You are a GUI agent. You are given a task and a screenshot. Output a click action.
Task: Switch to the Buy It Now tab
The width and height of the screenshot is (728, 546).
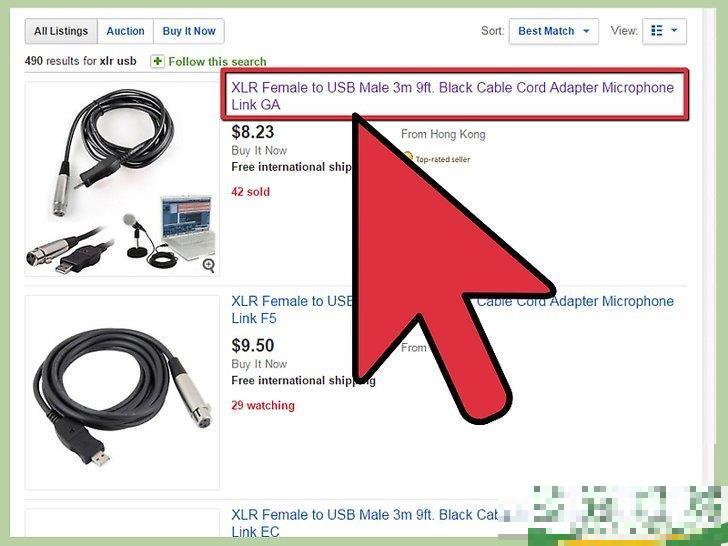click(x=189, y=31)
